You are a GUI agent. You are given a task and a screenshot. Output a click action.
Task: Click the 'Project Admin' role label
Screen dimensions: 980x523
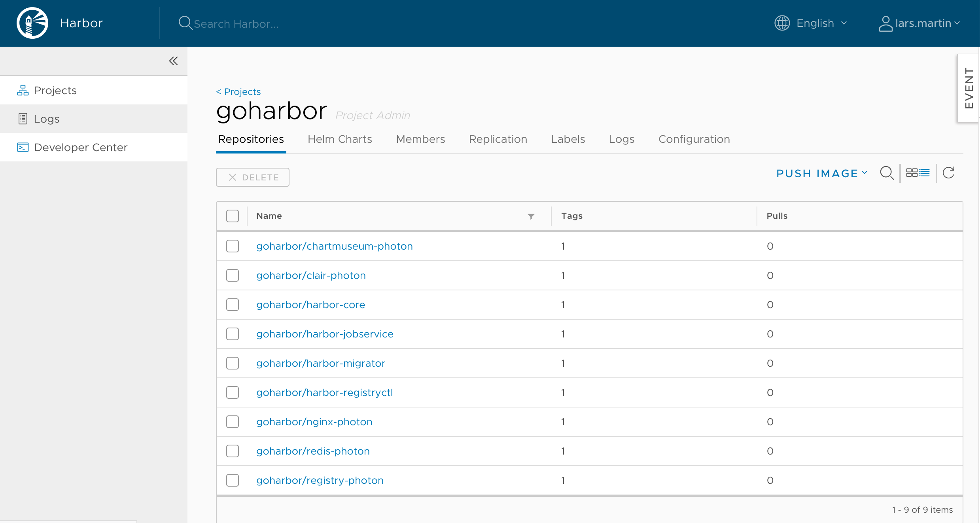point(373,115)
